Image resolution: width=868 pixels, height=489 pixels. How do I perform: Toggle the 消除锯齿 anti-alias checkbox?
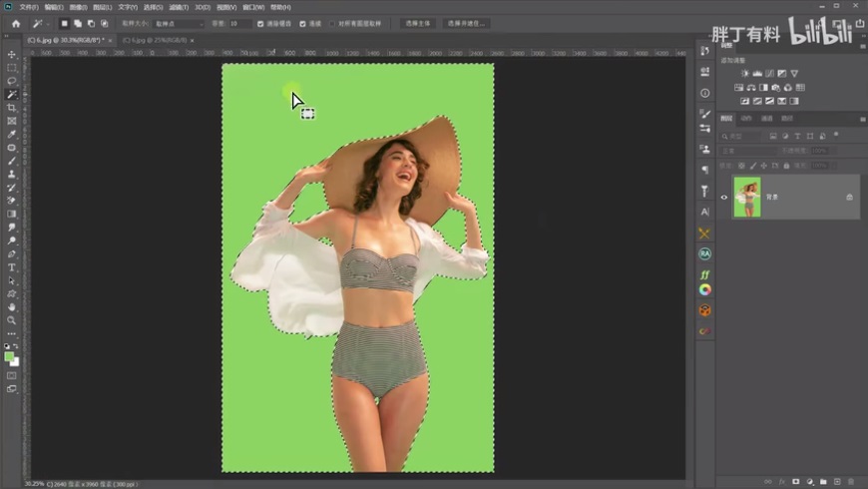261,23
